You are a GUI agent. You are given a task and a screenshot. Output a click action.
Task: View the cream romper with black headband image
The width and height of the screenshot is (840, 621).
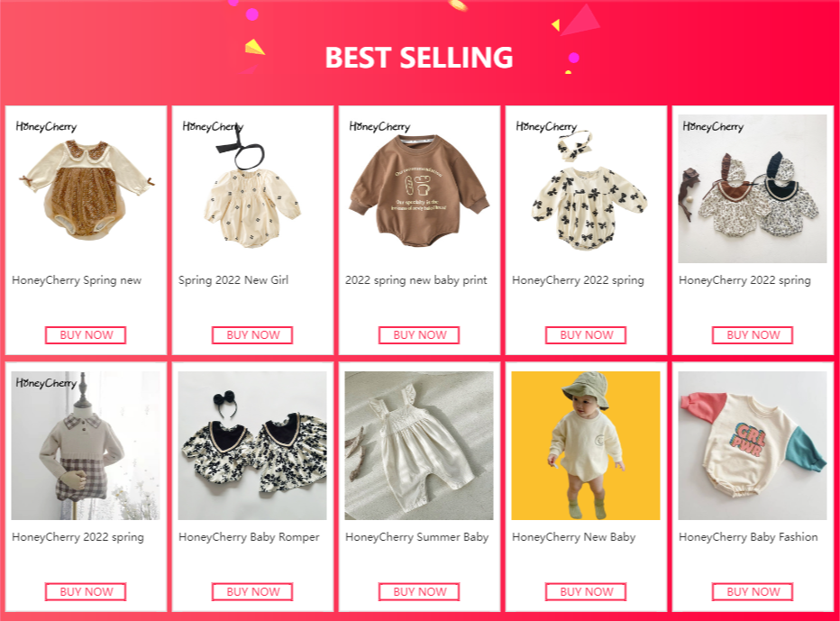pyautogui.click(x=252, y=188)
